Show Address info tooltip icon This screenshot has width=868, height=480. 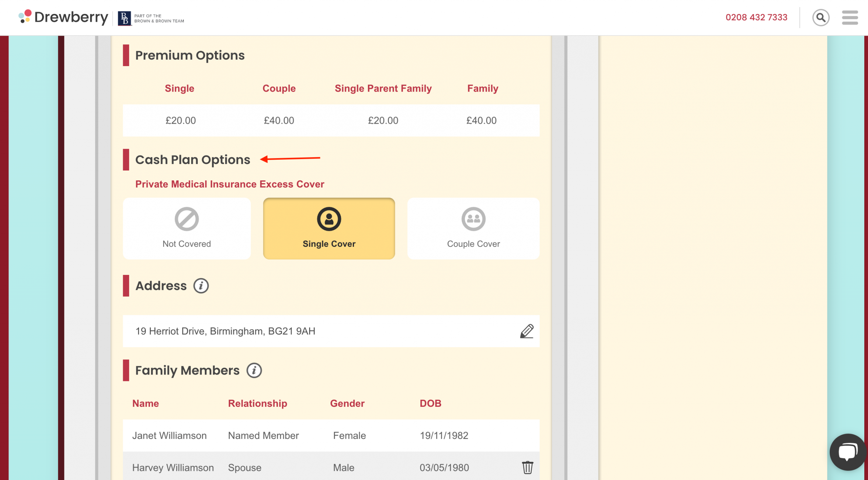click(x=201, y=286)
